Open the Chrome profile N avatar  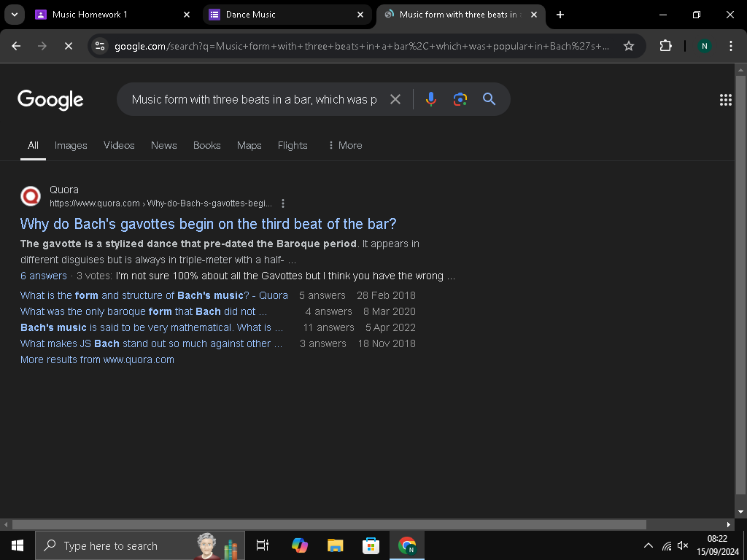pos(705,46)
